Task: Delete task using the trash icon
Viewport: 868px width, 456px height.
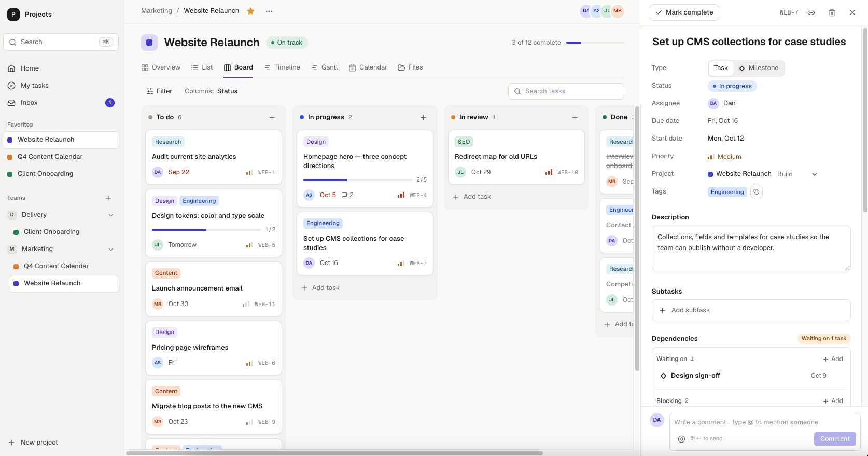Action: [x=832, y=12]
